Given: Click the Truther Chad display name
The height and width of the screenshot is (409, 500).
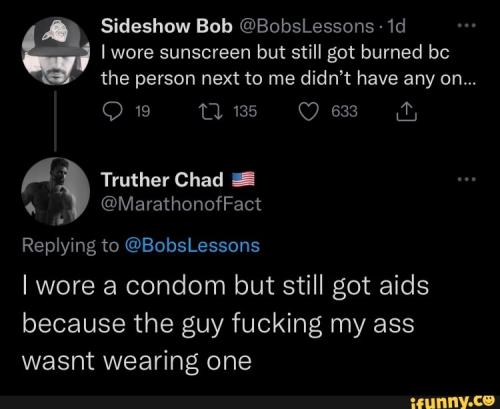Looking at the screenshot, I should tap(162, 180).
